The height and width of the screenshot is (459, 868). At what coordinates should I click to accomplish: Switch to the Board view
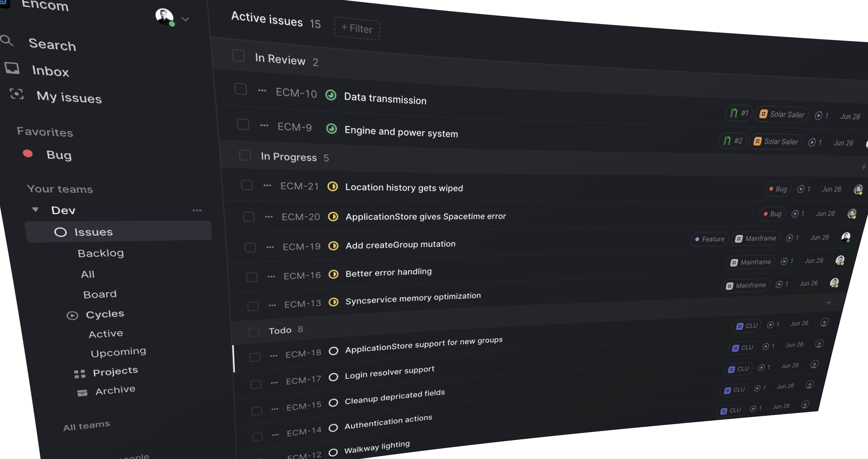(100, 294)
